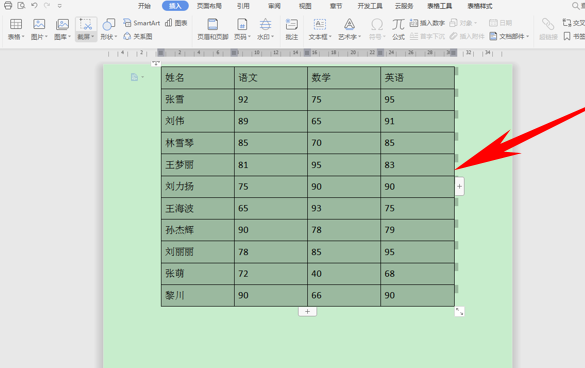Click the add-column plus button right of table
585x368 pixels.
pyautogui.click(x=460, y=186)
